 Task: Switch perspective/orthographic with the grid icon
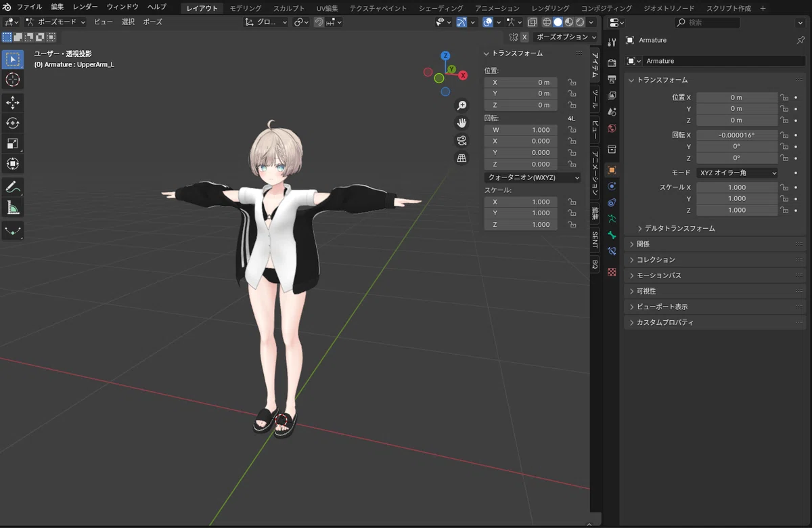[x=462, y=158]
